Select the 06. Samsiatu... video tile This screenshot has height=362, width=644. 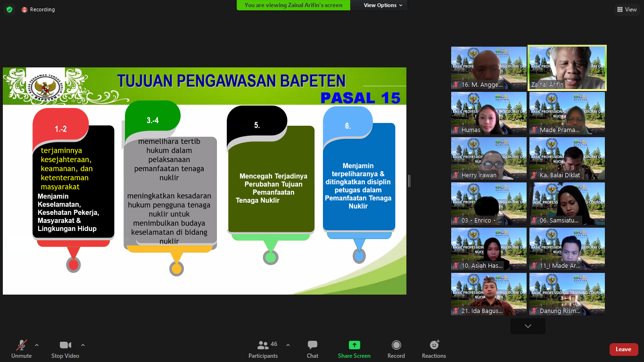pos(567,204)
